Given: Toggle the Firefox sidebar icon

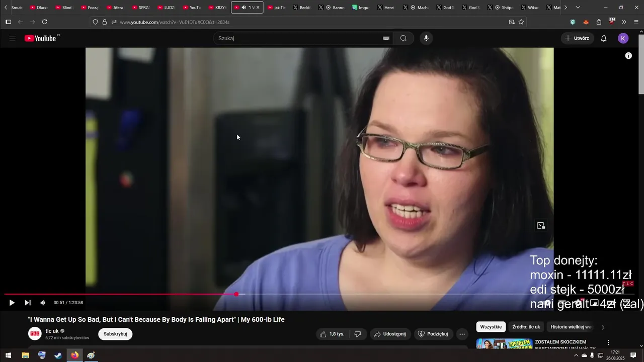Looking at the screenshot, I should point(8,22).
